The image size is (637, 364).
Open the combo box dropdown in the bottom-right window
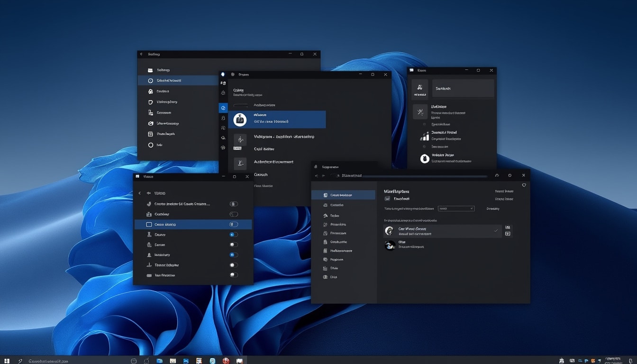click(456, 209)
